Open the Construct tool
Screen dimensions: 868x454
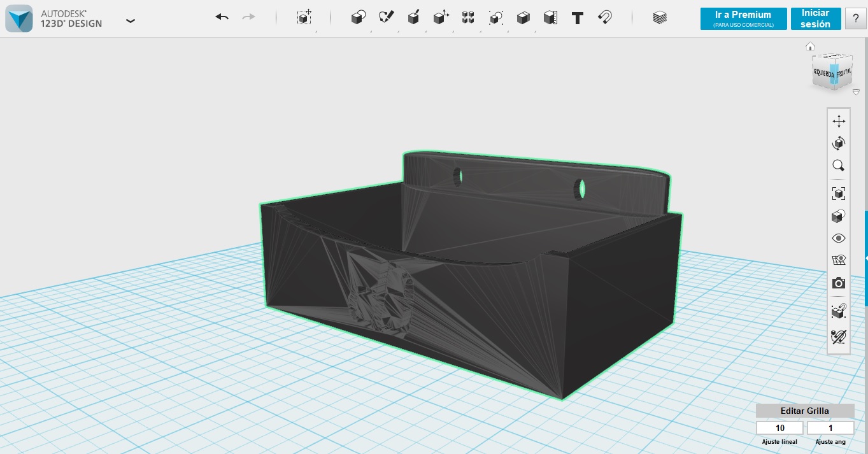tap(413, 18)
